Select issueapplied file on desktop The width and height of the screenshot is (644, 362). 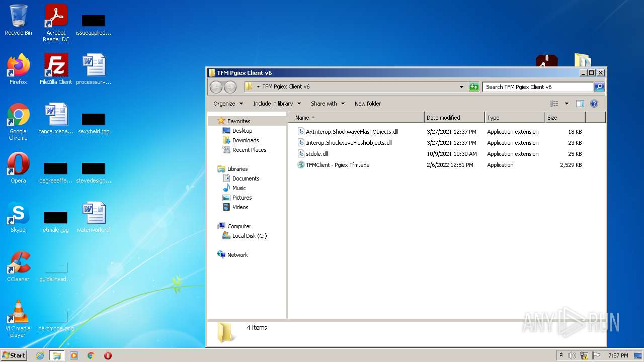[x=94, y=25]
